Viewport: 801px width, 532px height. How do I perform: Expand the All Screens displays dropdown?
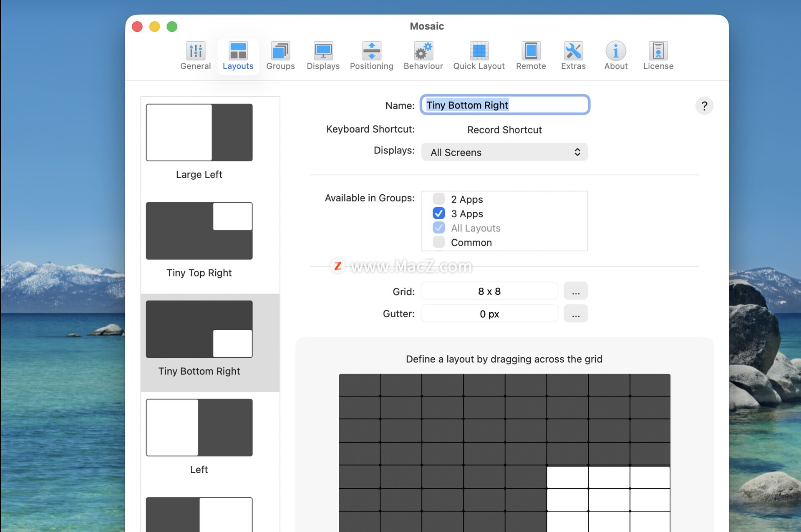coord(504,152)
